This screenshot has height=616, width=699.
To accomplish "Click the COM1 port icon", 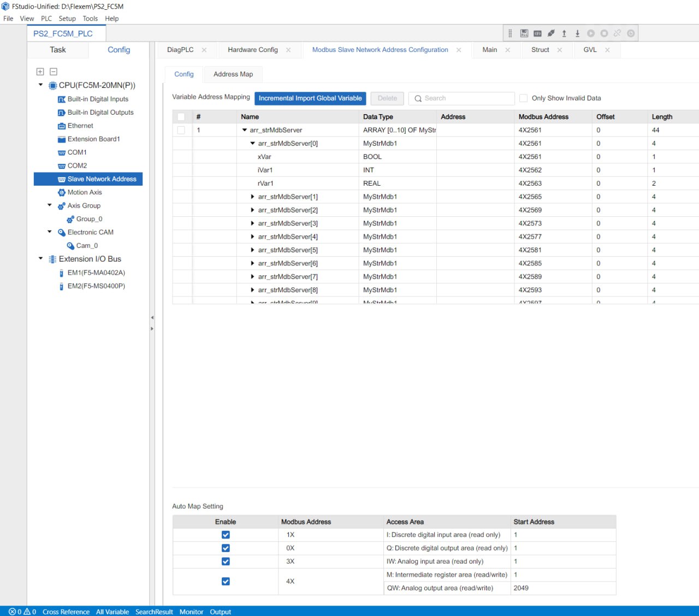I will click(x=62, y=152).
